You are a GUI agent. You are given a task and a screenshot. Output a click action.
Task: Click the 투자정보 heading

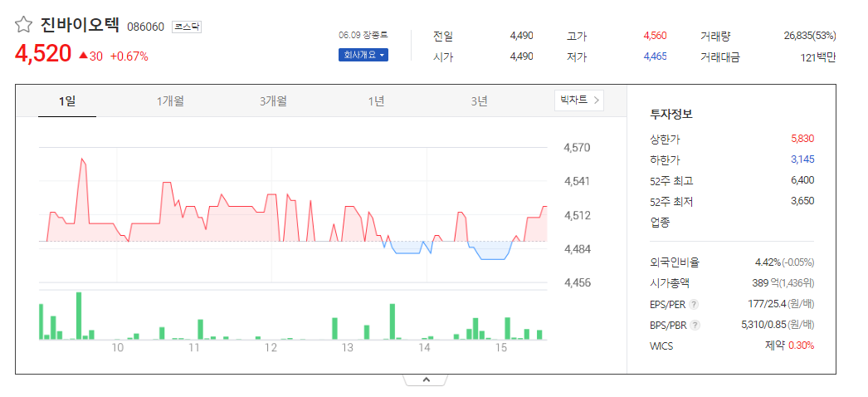(671, 115)
